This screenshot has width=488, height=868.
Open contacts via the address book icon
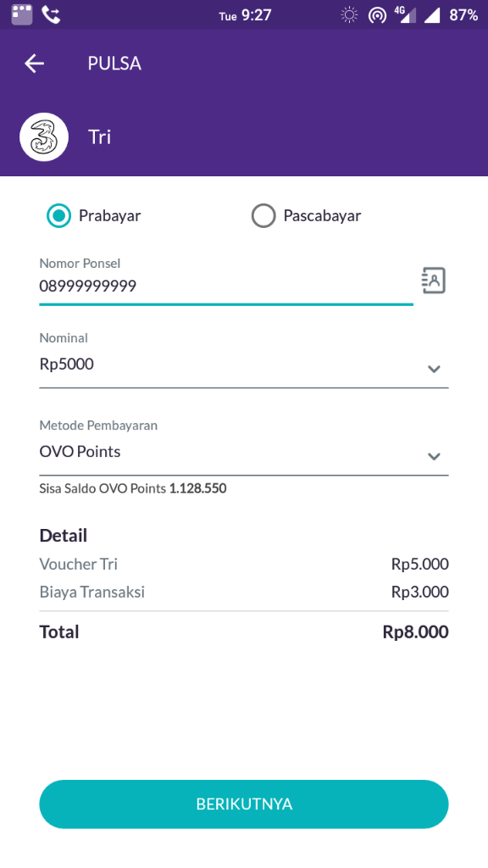click(x=433, y=280)
